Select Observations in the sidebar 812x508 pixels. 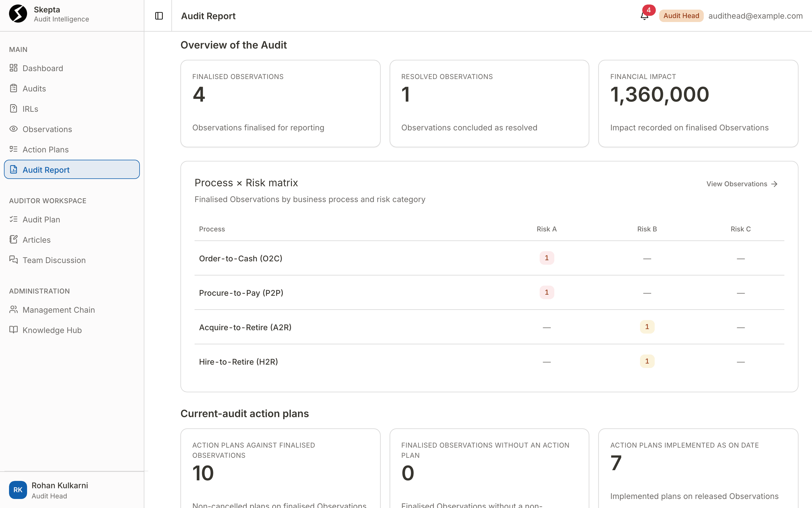tap(72, 129)
